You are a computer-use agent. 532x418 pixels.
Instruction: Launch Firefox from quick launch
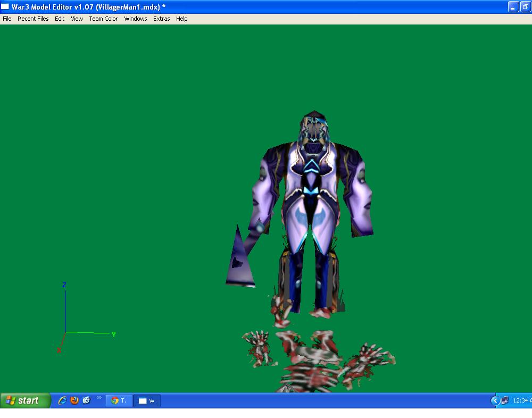74,400
